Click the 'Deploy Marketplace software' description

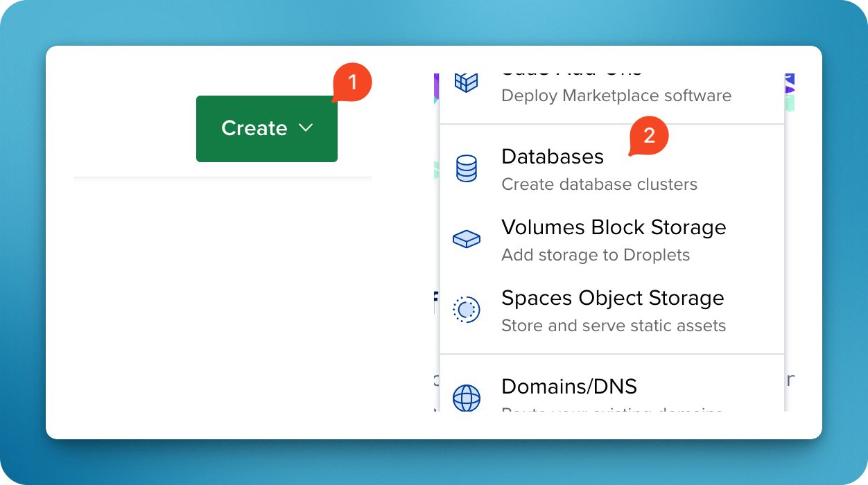coord(616,96)
